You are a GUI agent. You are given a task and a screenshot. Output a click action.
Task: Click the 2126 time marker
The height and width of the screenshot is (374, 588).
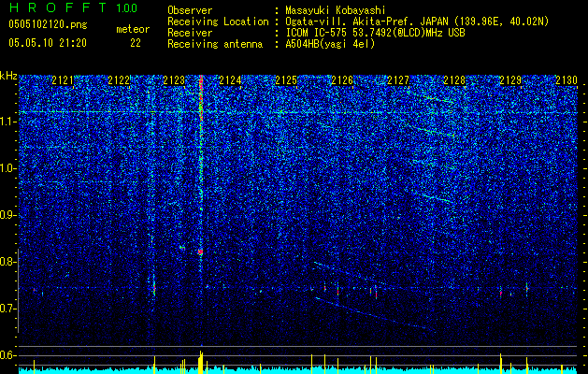[x=342, y=80]
